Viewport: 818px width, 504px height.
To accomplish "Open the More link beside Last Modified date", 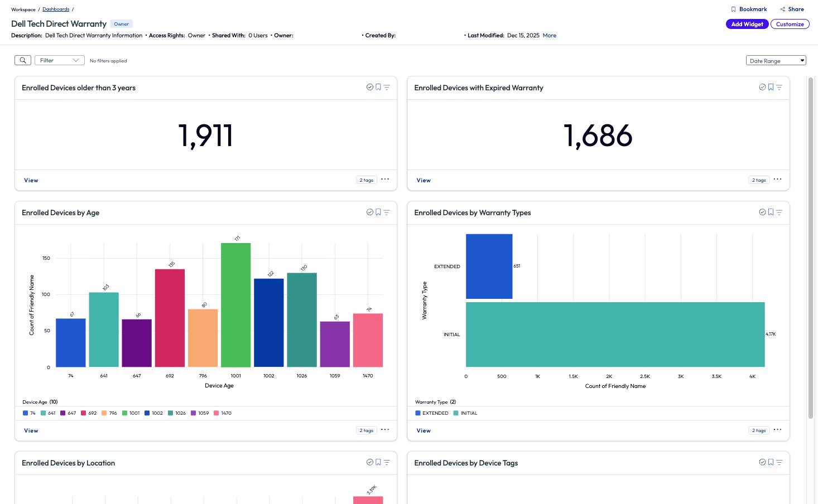I will pos(549,35).
